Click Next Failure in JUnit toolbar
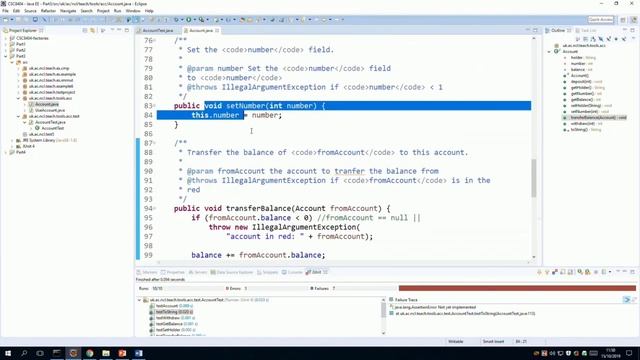The width and height of the screenshot is (640, 360). click(x=540, y=272)
